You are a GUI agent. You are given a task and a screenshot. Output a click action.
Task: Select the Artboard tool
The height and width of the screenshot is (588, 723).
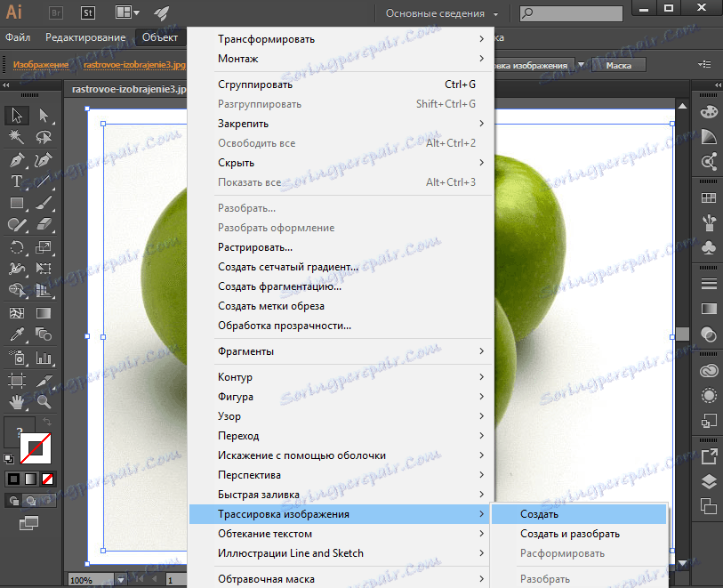(17, 381)
